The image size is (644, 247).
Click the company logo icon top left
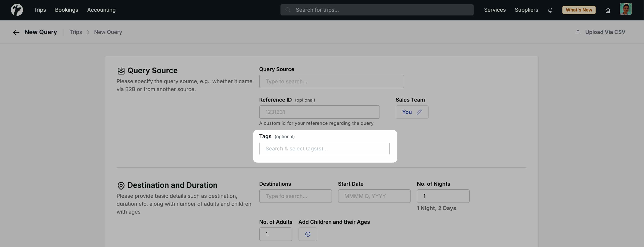point(16,10)
